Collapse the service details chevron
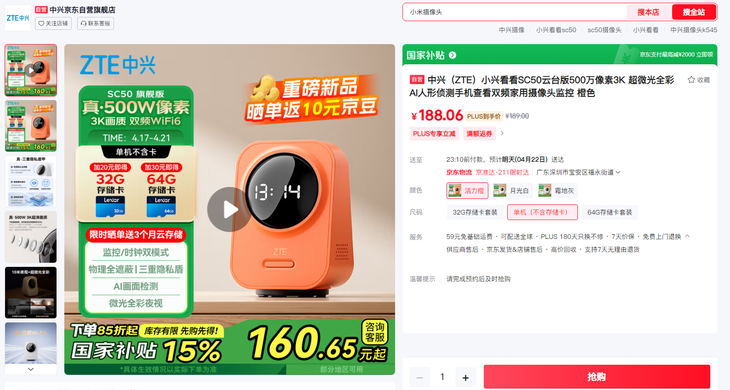Screen dimensions: 730x390 [x=687, y=236]
